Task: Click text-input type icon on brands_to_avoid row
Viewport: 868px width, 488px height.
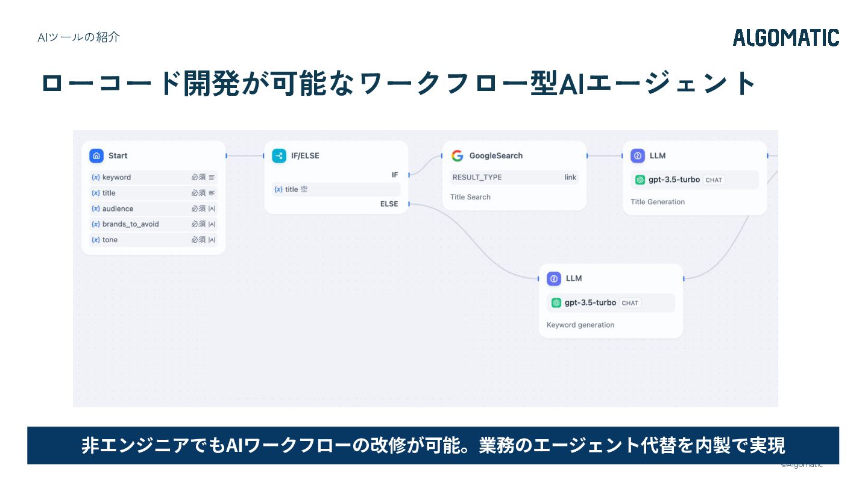Action: click(212, 224)
